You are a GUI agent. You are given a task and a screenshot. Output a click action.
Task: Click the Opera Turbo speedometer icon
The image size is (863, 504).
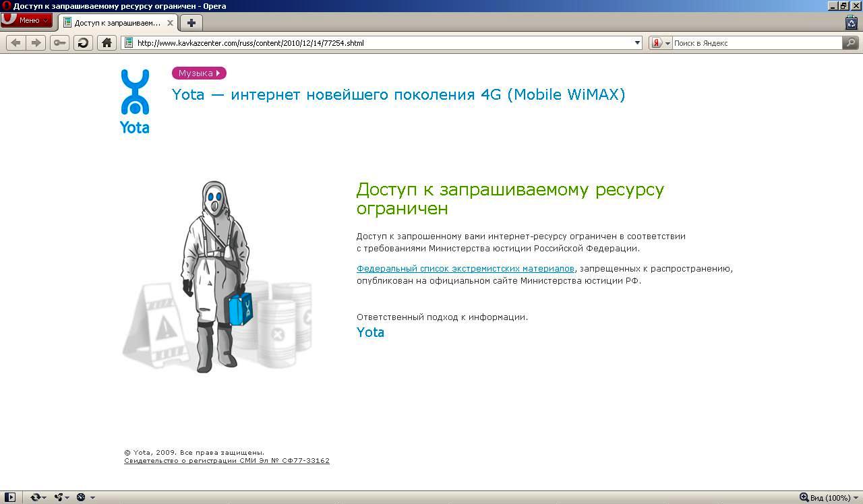click(x=81, y=497)
